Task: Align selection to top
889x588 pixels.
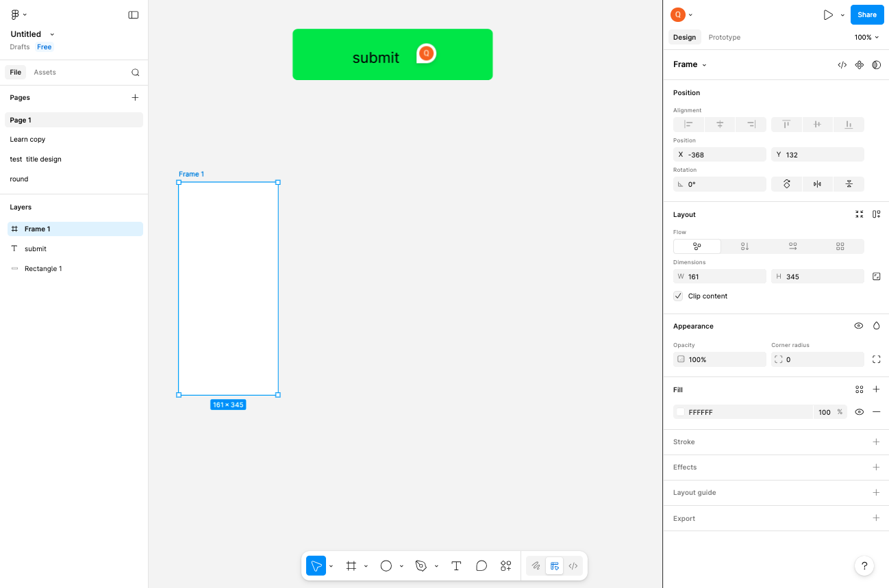Action: pos(786,125)
